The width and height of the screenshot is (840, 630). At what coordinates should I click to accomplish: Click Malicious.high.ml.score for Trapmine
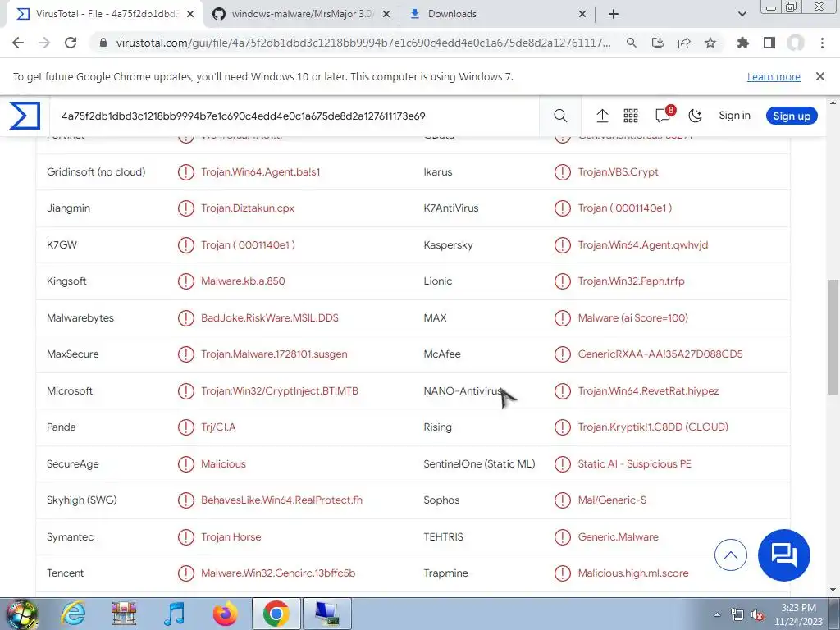[633, 573]
